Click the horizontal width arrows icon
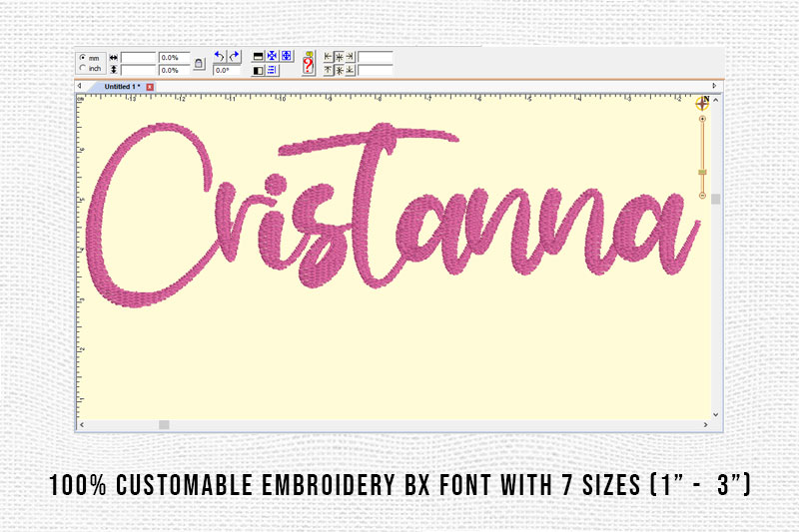799x532 pixels. 113,58
